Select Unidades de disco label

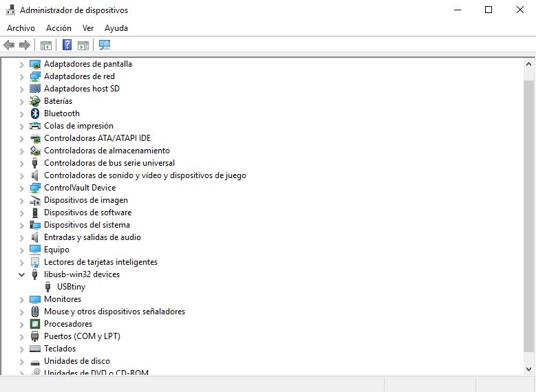[x=77, y=361]
